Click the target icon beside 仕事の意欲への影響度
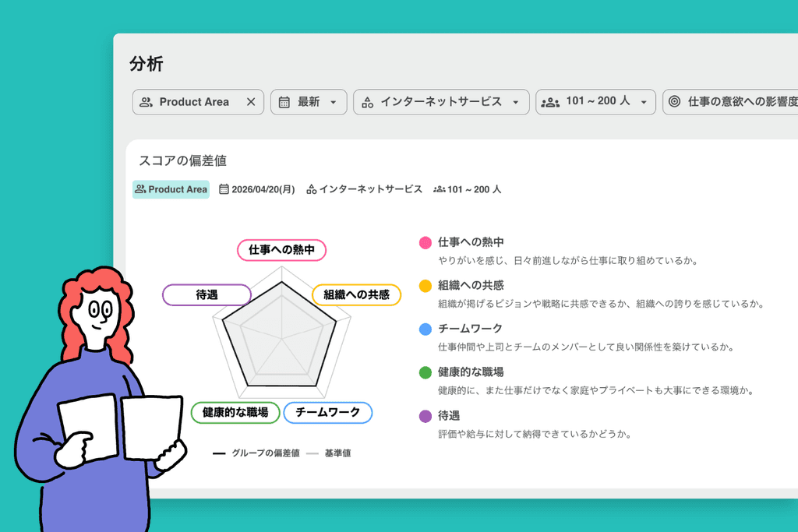 pos(674,102)
